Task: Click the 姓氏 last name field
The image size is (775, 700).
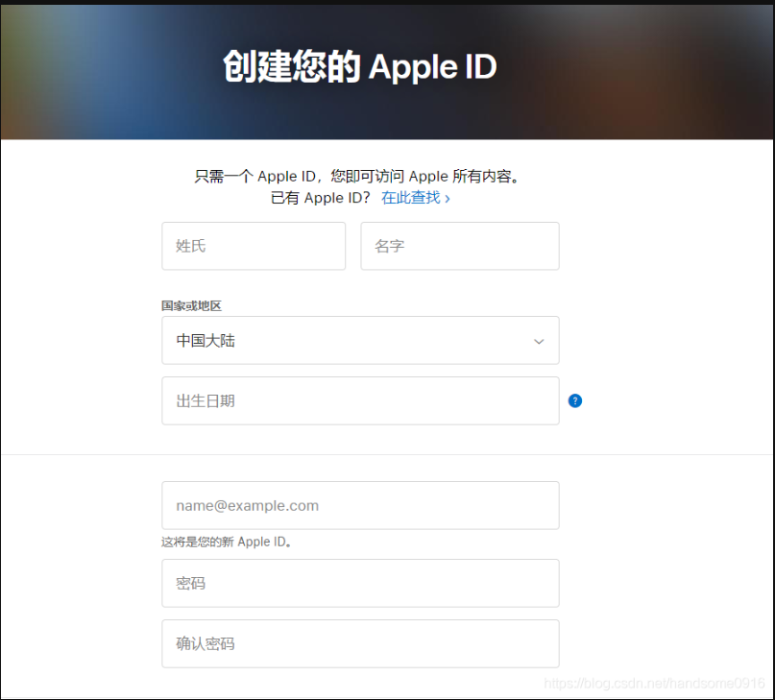Action: pos(254,246)
